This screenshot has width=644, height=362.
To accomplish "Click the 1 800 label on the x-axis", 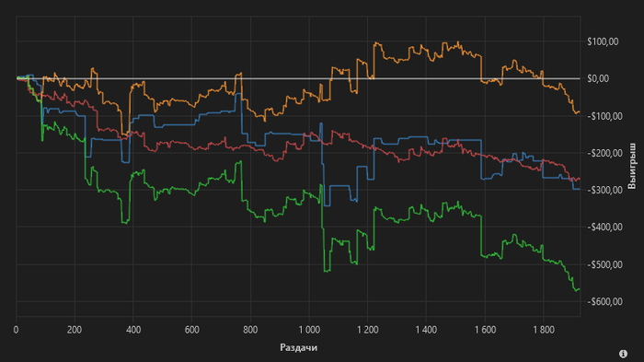I will coord(544,330).
